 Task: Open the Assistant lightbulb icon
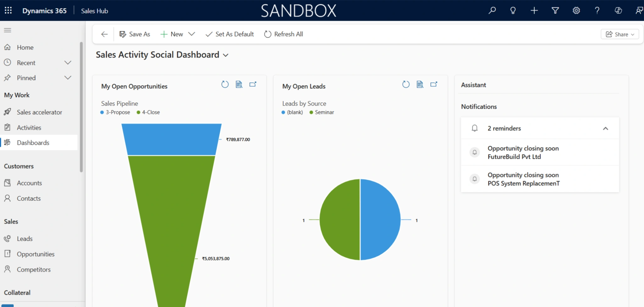coord(513,10)
